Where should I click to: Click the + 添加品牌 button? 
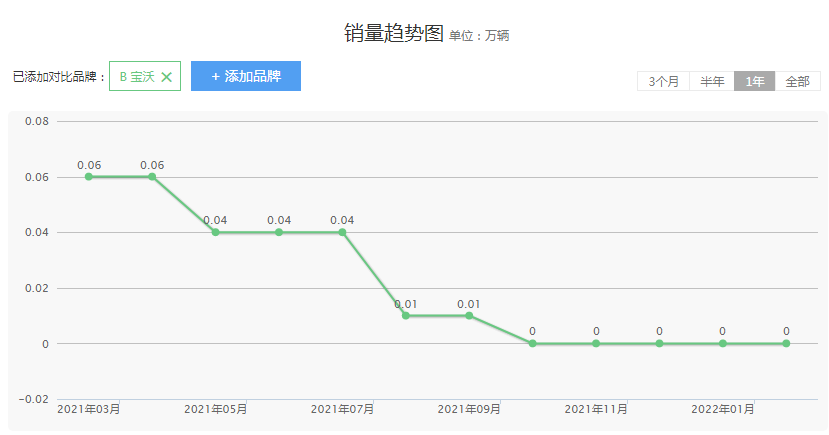[246, 76]
